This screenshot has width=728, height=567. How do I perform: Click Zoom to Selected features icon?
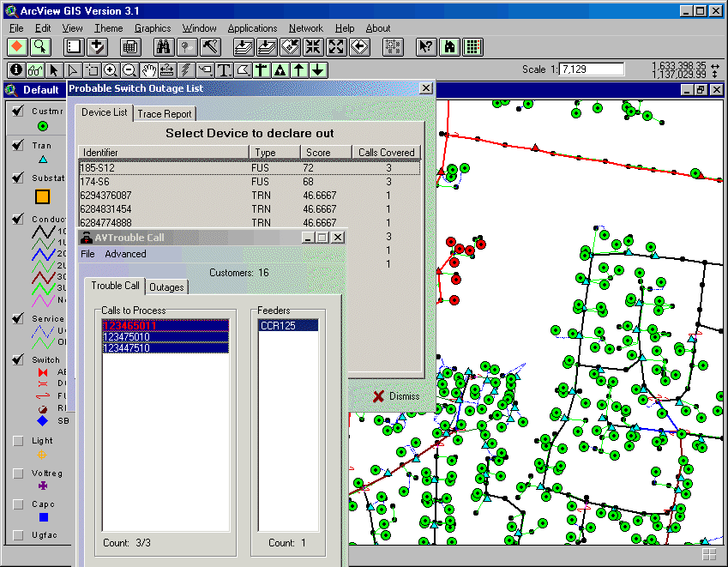[290, 47]
